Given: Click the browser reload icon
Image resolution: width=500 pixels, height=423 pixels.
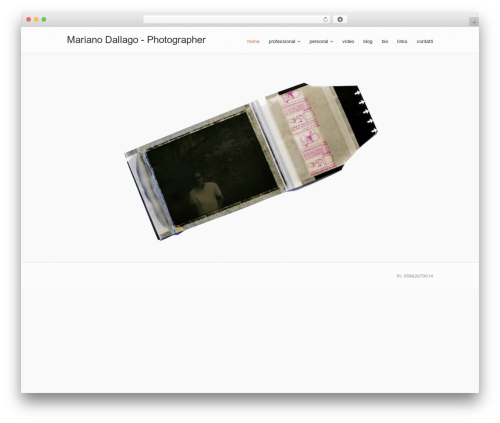Looking at the screenshot, I should [x=325, y=20].
